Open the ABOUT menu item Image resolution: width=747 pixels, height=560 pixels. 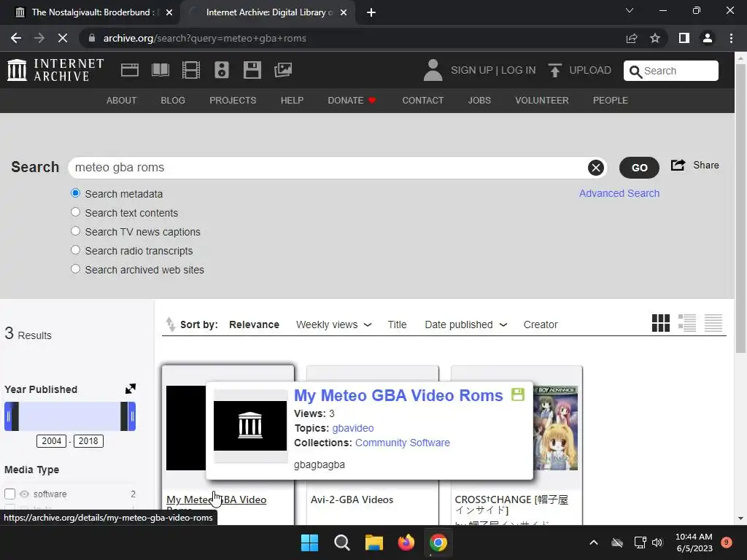click(121, 101)
